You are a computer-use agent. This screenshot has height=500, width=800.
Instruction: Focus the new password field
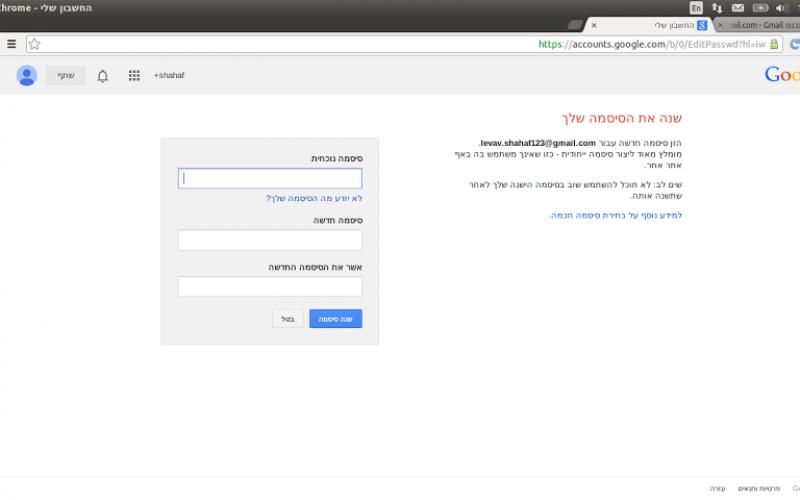pos(270,240)
